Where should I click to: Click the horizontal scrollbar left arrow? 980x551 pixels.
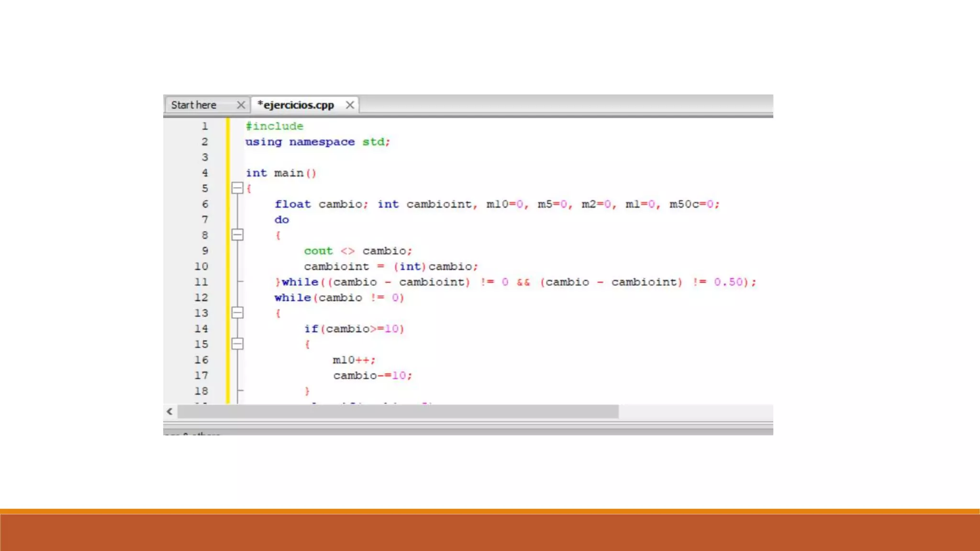pyautogui.click(x=169, y=411)
